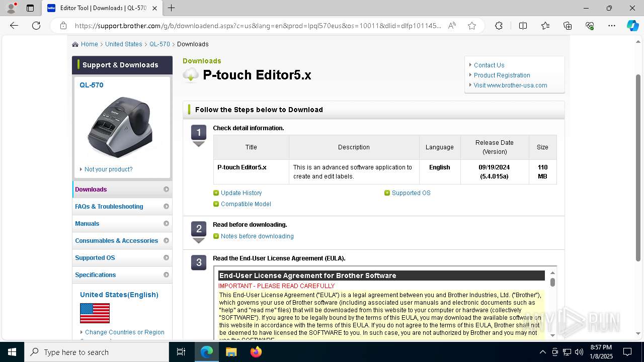
Task: Click arrow beside Manuals sidebar item
Action: pos(166,224)
